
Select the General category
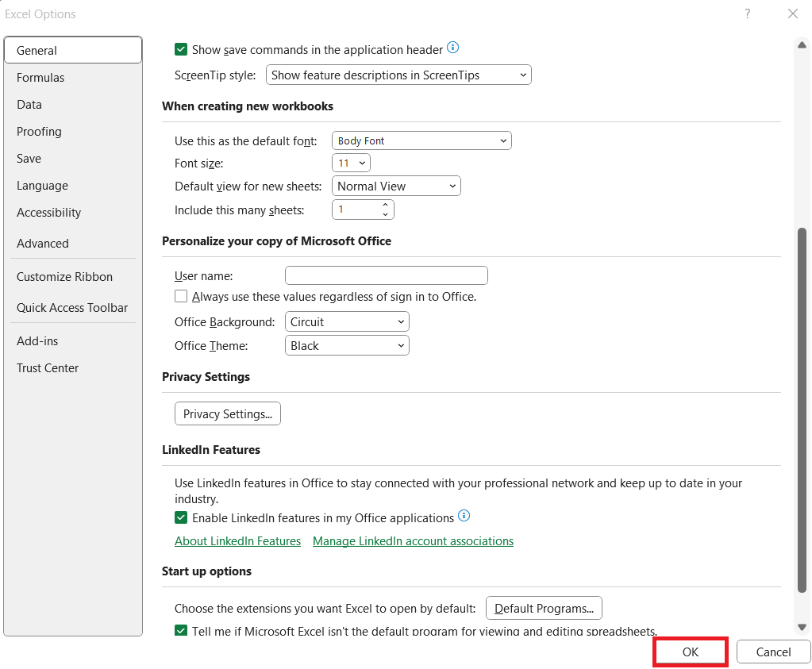73,50
